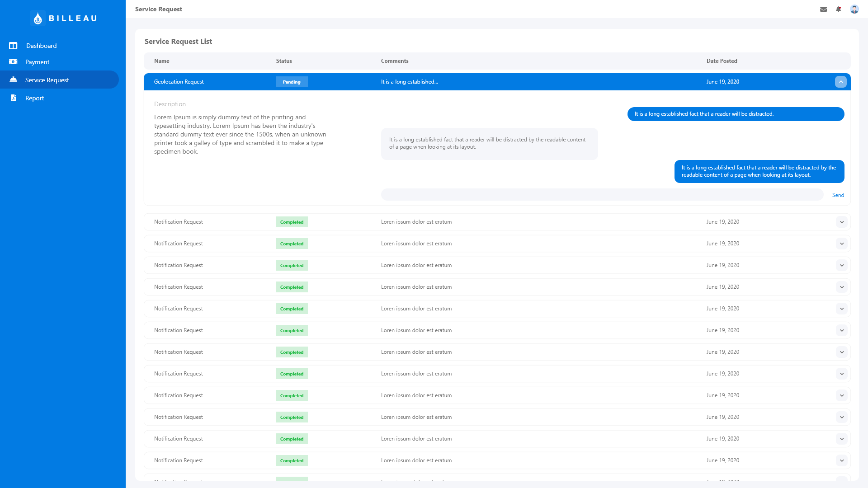Click the user profile avatar

coord(854,9)
